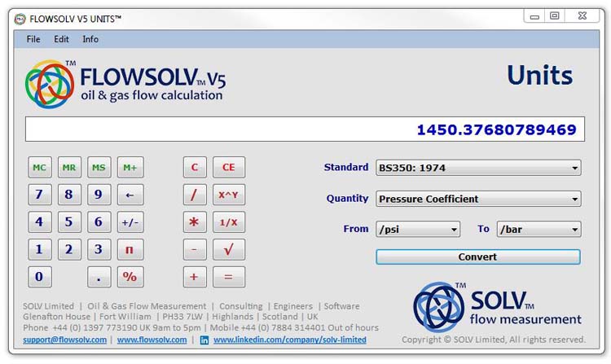Open the support@flowsolv.com email link
Screen dimensions: 611x364
[64, 340]
